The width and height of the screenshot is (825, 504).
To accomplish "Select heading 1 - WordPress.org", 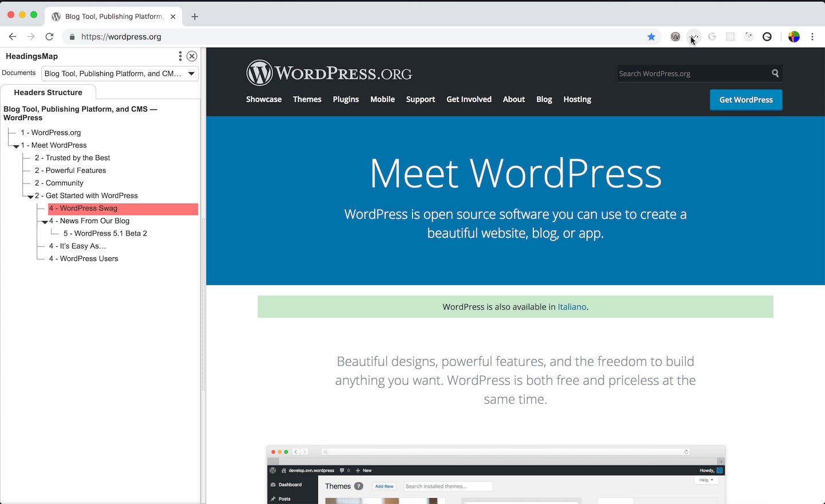I will (x=51, y=132).
